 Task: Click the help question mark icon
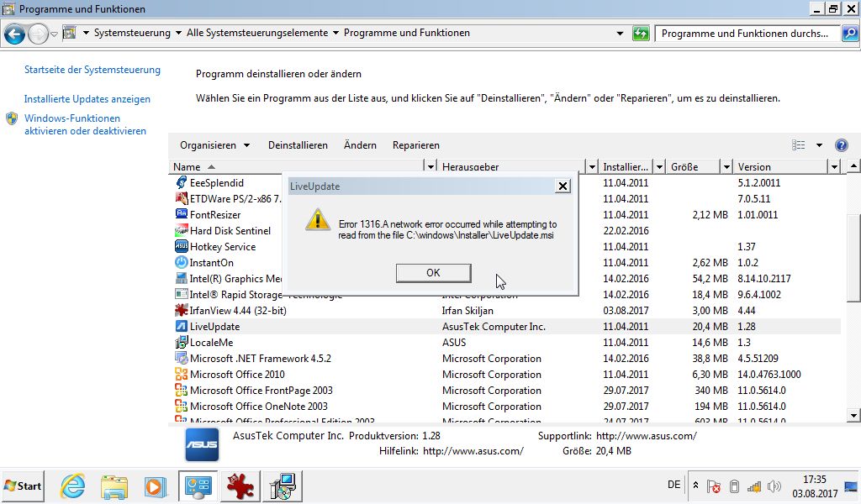tap(841, 145)
